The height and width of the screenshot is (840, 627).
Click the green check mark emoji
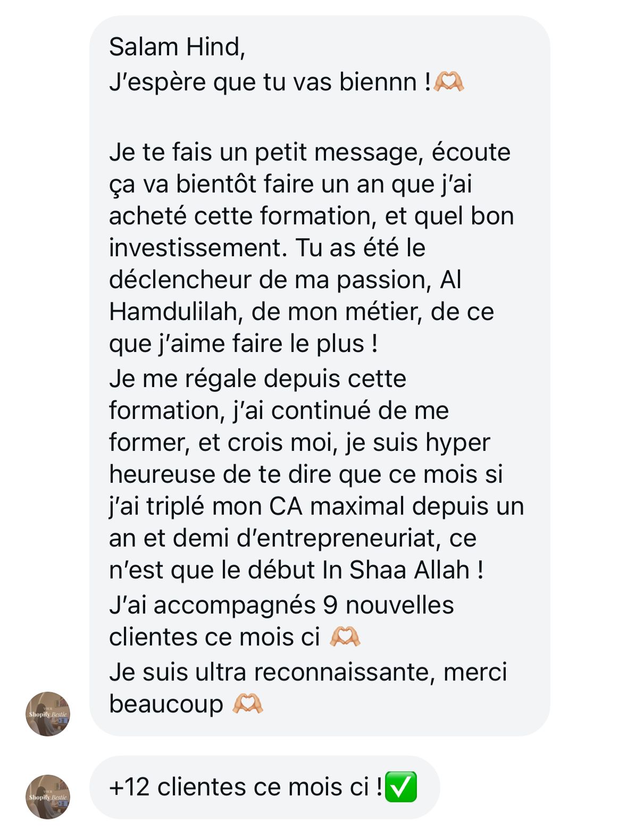click(400, 787)
